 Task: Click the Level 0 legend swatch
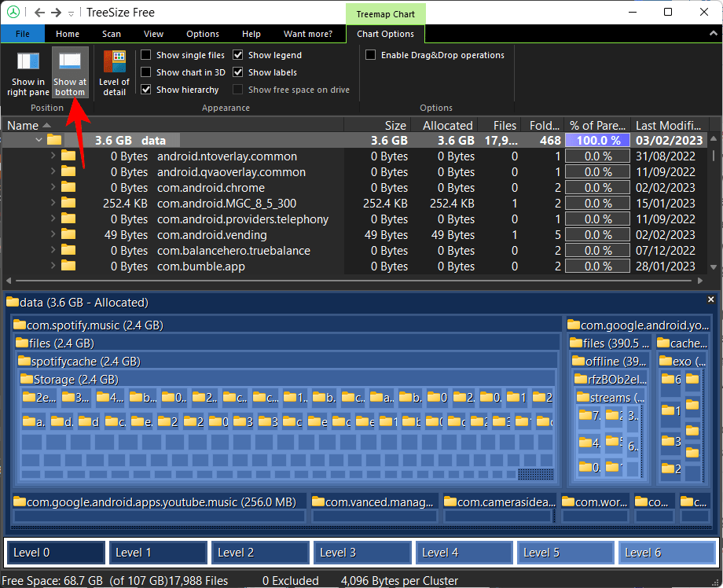pos(56,552)
